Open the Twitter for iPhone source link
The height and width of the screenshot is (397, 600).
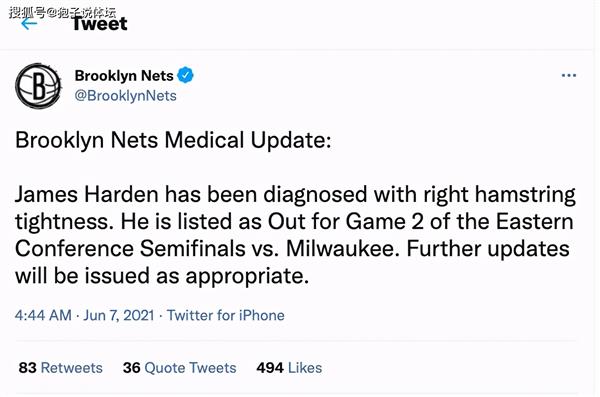pyautogui.click(x=226, y=315)
